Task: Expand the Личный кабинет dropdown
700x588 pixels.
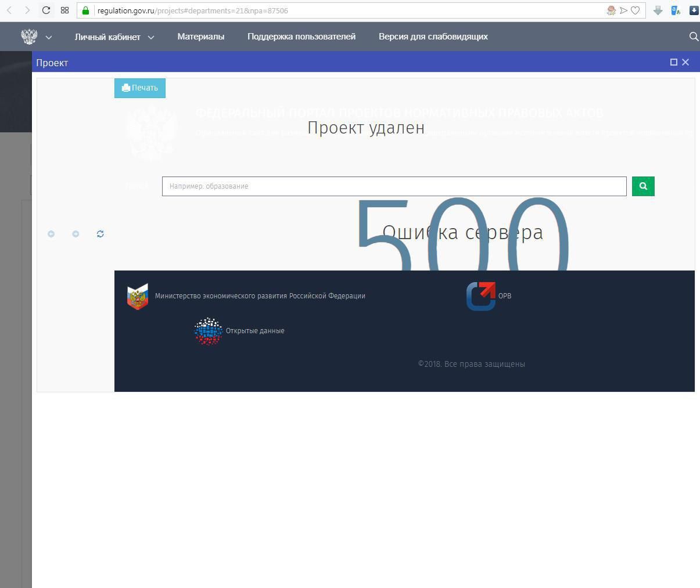Action: 114,37
